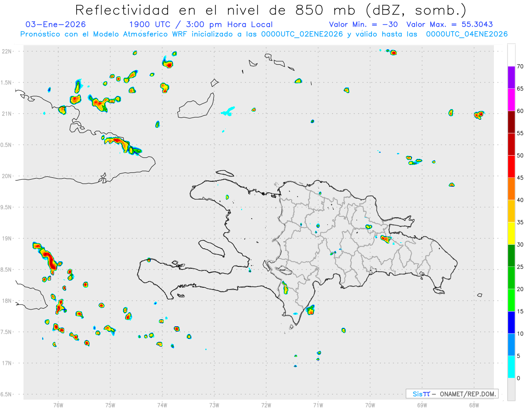Click the dark green 25–30 dBZ legend band
The width and height of the screenshot is (532, 411).
pyautogui.click(x=512, y=256)
